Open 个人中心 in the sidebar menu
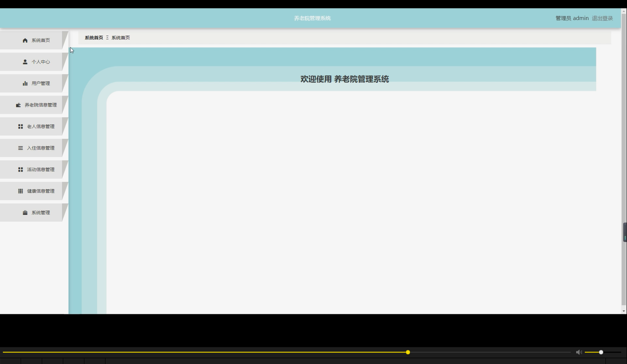Screen dimensions: 627x364 [34, 62]
